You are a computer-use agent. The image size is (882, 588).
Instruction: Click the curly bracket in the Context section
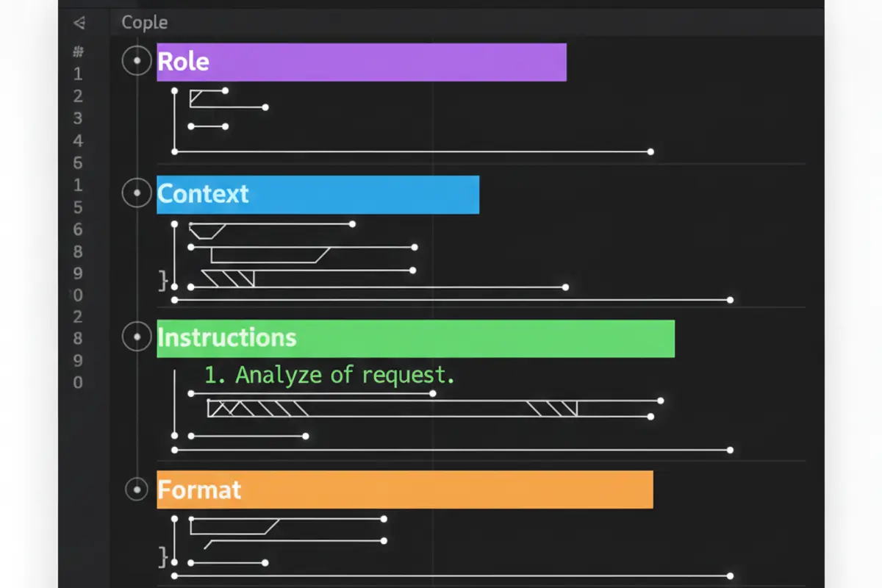(x=163, y=280)
